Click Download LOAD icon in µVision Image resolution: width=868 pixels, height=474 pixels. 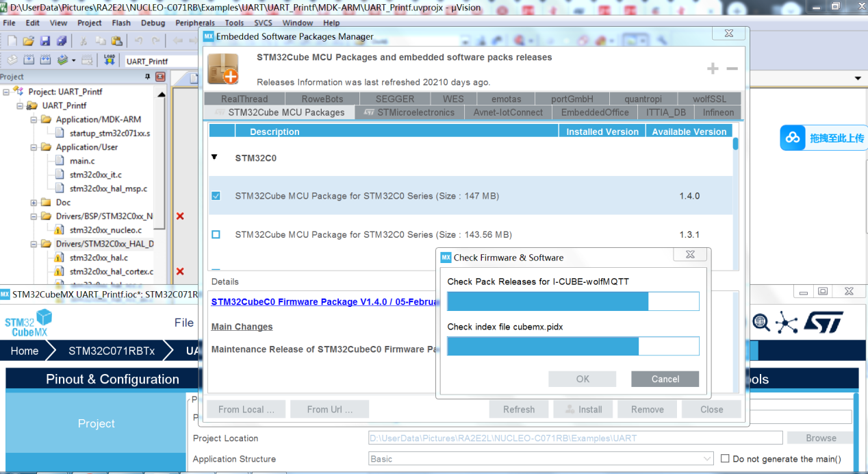point(109,60)
